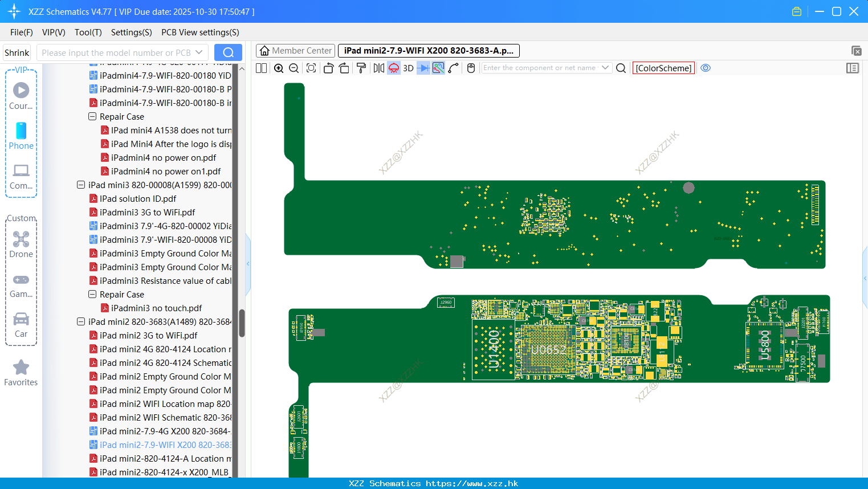The height and width of the screenshot is (489, 868).
Task: Collapse iPad mini3 Repair Case folder
Action: [92, 294]
